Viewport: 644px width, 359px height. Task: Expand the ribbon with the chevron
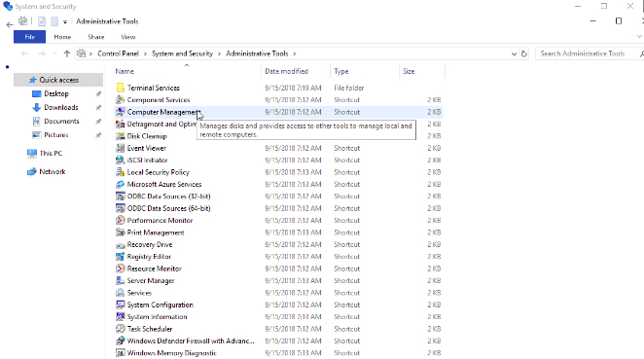tap(639, 37)
